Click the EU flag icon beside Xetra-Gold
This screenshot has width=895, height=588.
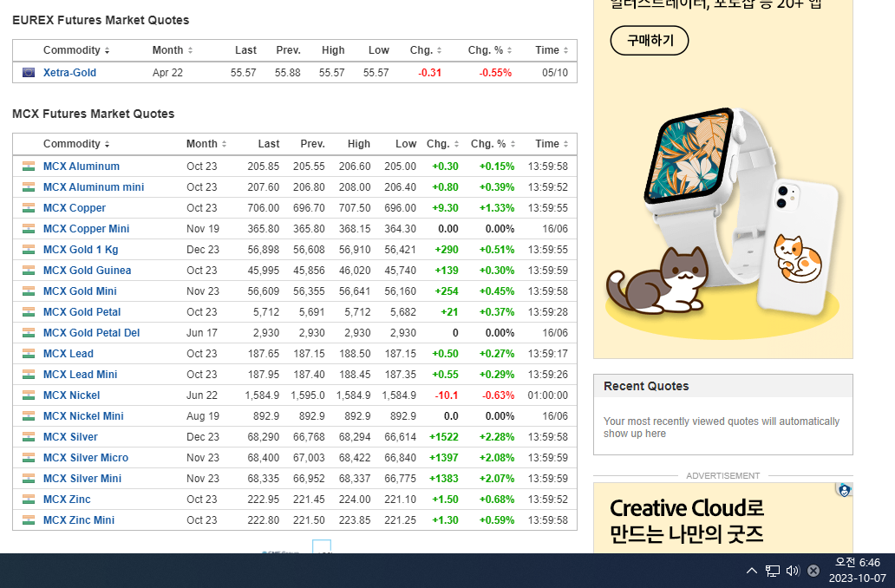pyautogui.click(x=29, y=73)
